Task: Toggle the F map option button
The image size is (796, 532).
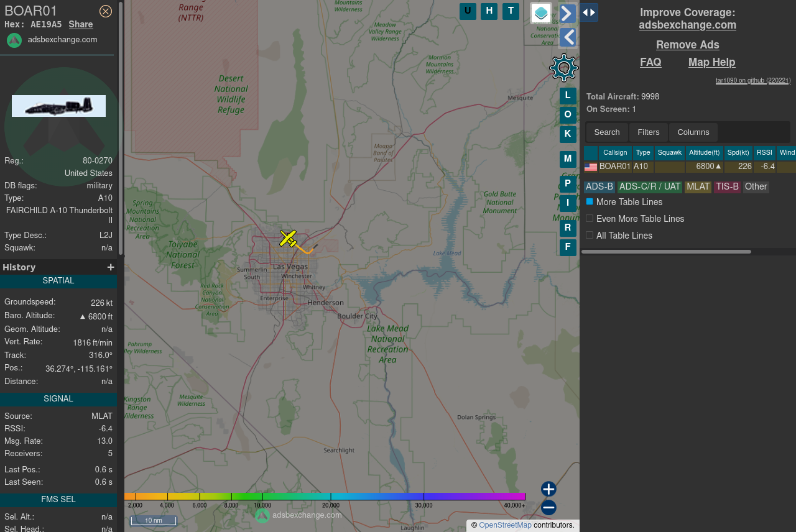Action: (x=567, y=247)
